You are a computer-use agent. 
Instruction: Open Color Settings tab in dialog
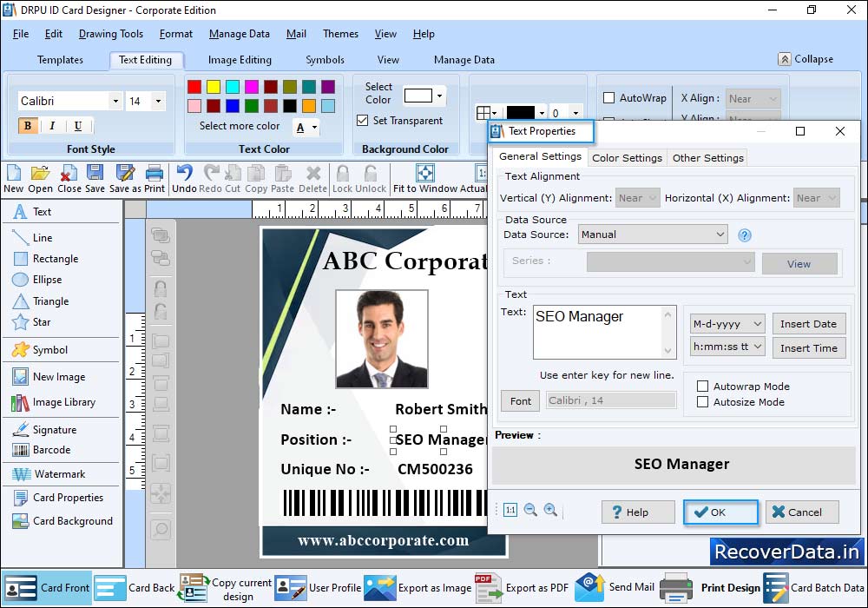coord(627,158)
